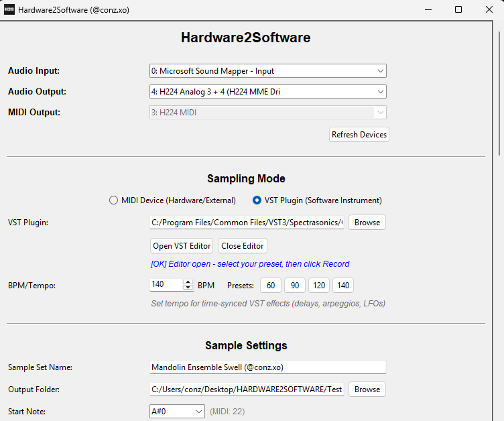The image size is (504, 421).
Task: Open the Audio Output dropdown
Action: [x=268, y=92]
